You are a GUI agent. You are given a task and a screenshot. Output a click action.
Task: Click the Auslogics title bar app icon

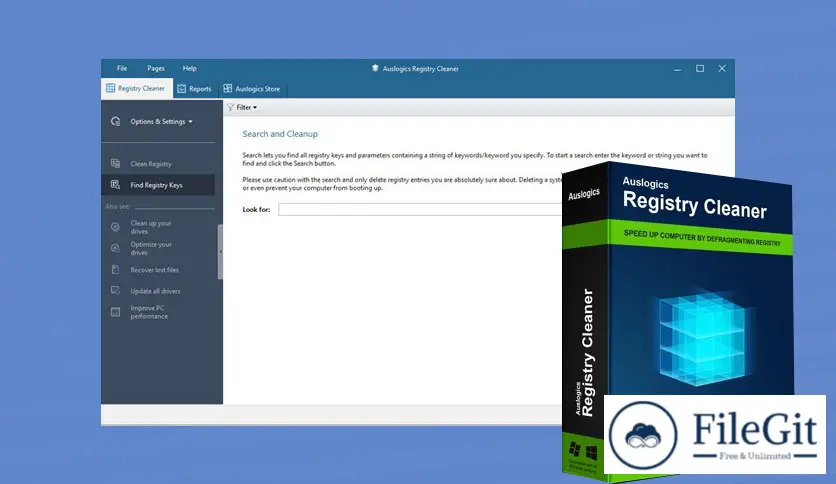click(375, 68)
